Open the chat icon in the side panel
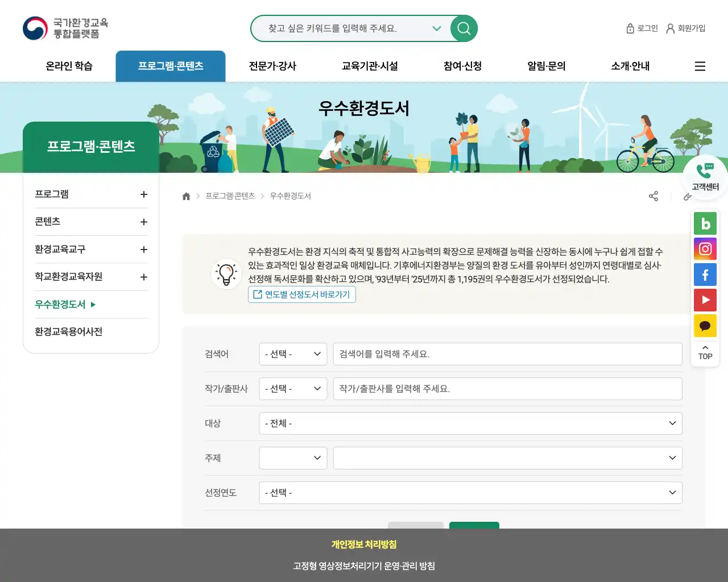This screenshot has width=728, height=582. coord(705,326)
